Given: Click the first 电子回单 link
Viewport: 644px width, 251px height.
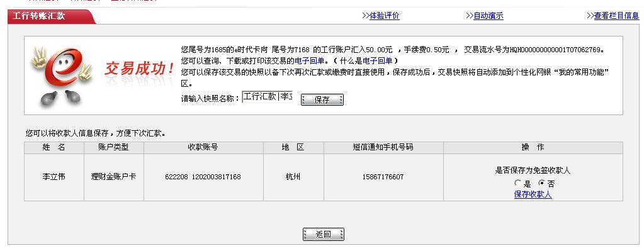Looking at the screenshot, I should click(309, 61).
